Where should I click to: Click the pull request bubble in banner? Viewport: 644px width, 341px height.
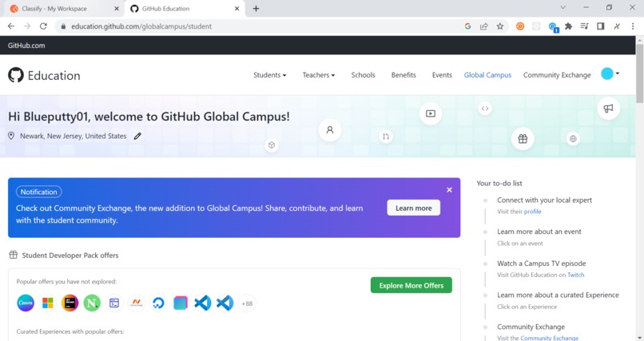(386, 137)
